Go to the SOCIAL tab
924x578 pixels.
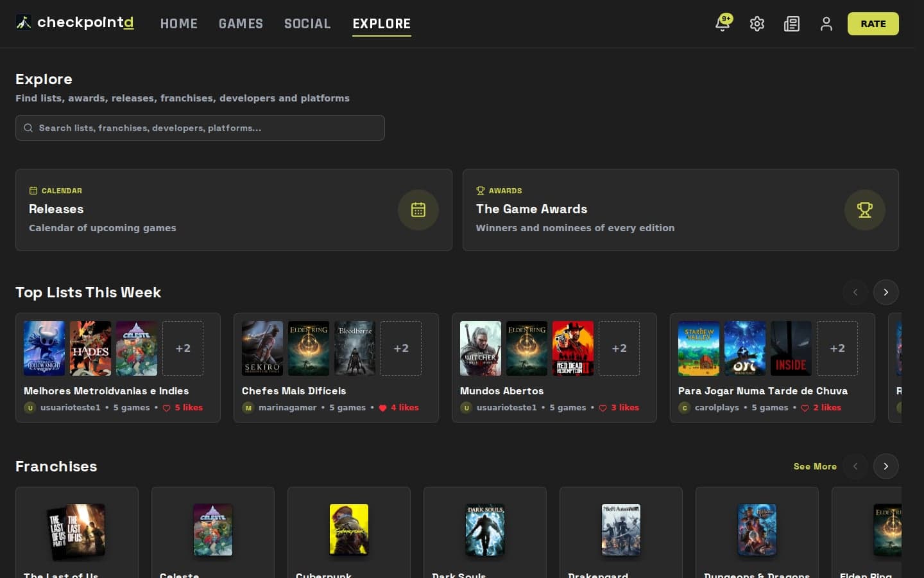click(x=307, y=24)
